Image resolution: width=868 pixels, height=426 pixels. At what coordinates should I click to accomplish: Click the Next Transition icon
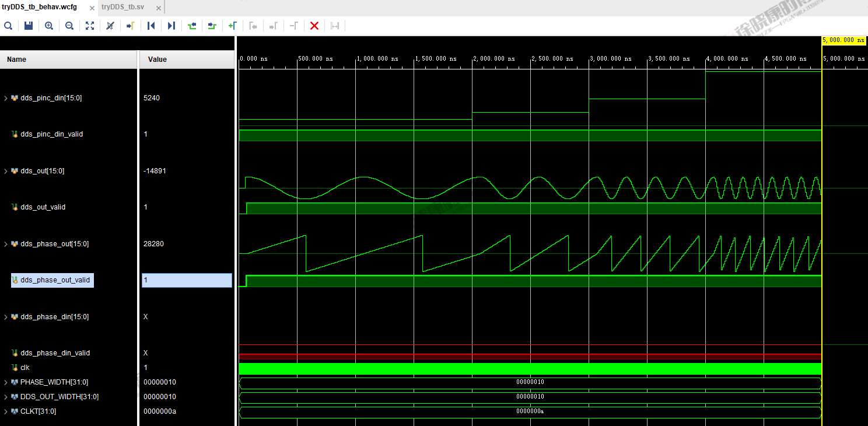[212, 26]
